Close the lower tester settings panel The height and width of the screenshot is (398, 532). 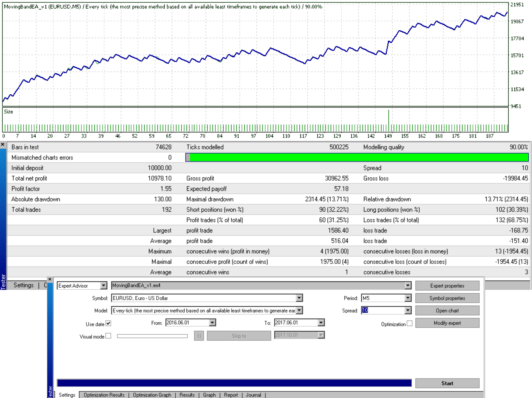click(x=50, y=279)
